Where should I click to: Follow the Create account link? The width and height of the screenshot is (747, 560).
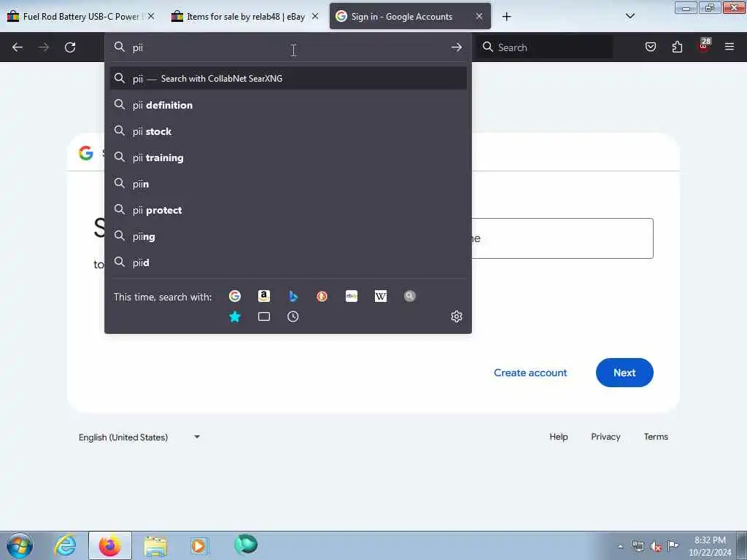(x=530, y=373)
